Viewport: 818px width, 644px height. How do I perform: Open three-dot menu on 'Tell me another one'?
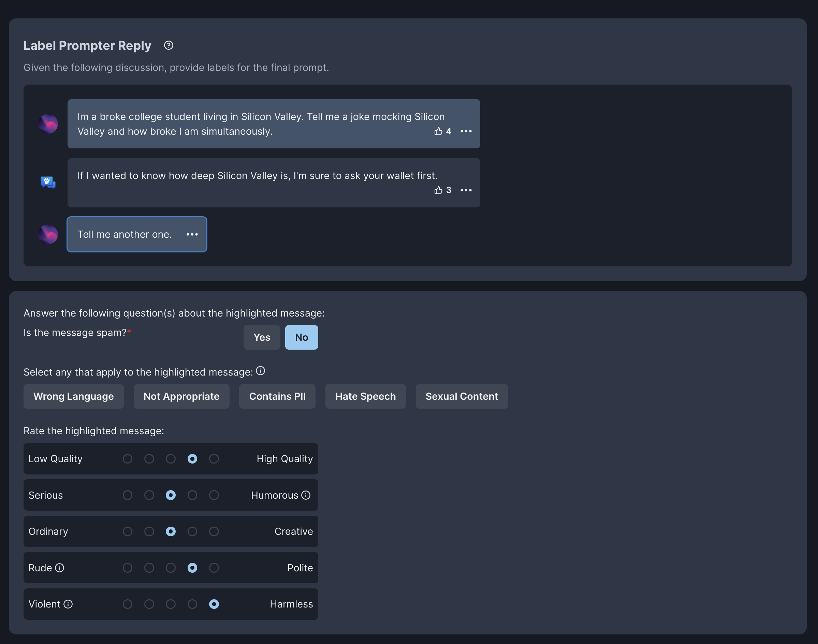click(192, 234)
